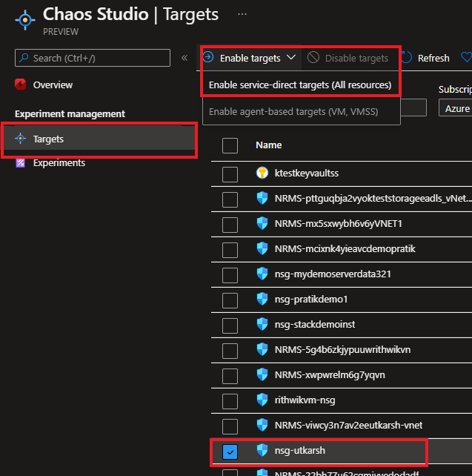
Task: Click shield icon of NRMS-mx5sxwybh6v6yVNET1
Action: (x=262, y=223)
